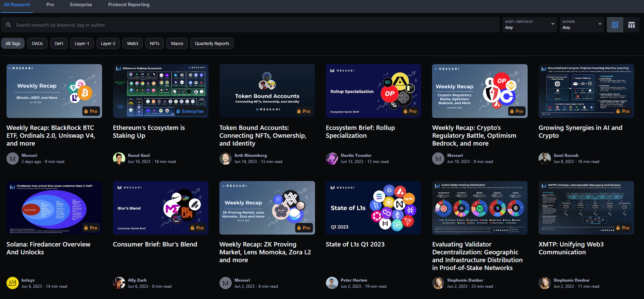Screen dimensions: 644x299
Task: Open Solana: Firedancer Overview And Unlocks
Action: (x=48, y=248)
